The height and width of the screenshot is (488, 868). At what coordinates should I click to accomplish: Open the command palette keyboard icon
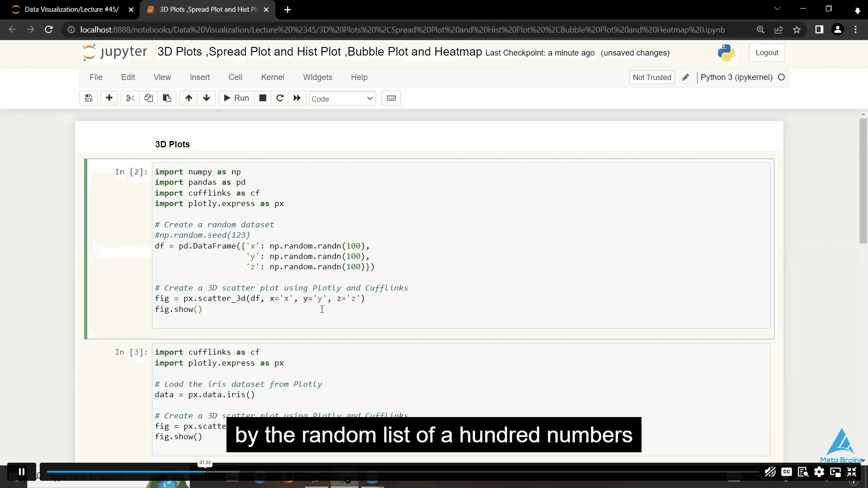(x=391, y=99)
